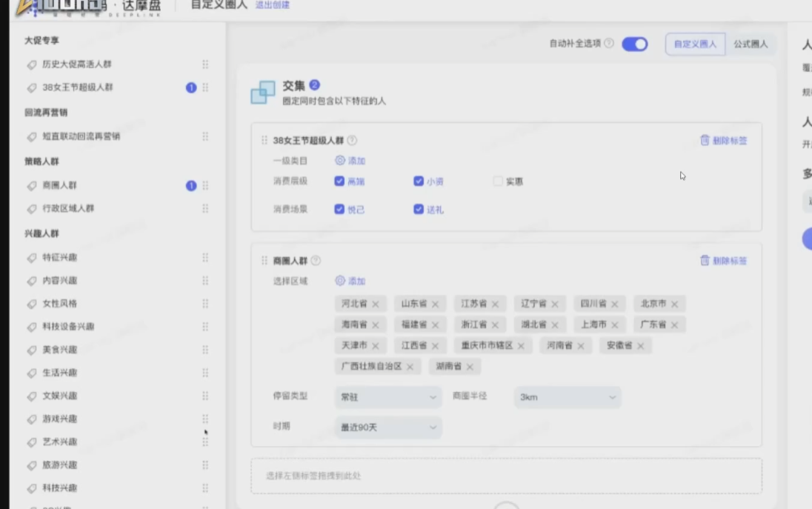Open the 停留类型 dropdown showing 常驻
812x509 pixels.
(387, 397)
